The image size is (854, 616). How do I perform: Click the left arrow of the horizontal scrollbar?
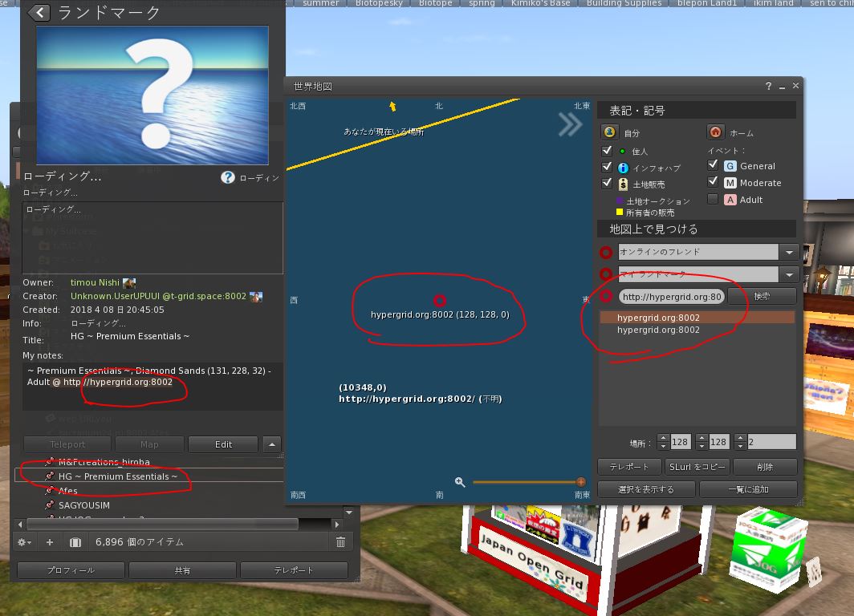pyautogui.click(x=20, y=525)
